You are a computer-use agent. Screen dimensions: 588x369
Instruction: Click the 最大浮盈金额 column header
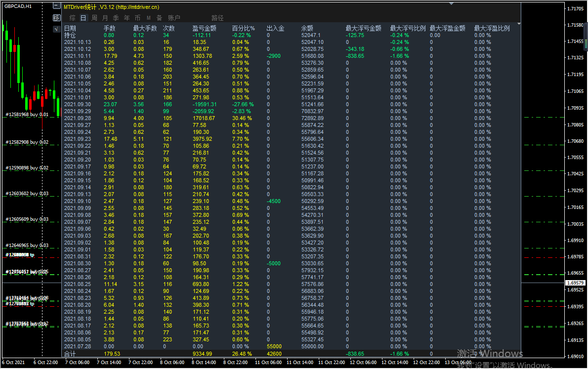[447, 28]
